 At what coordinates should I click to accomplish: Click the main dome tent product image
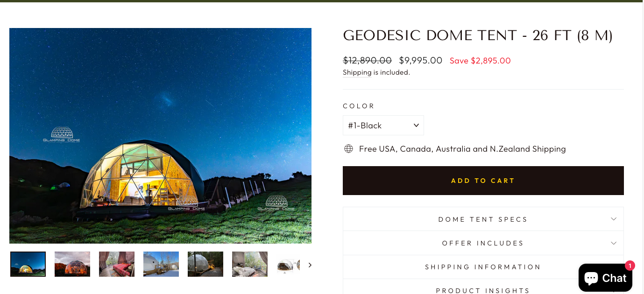tap(160, 136)
